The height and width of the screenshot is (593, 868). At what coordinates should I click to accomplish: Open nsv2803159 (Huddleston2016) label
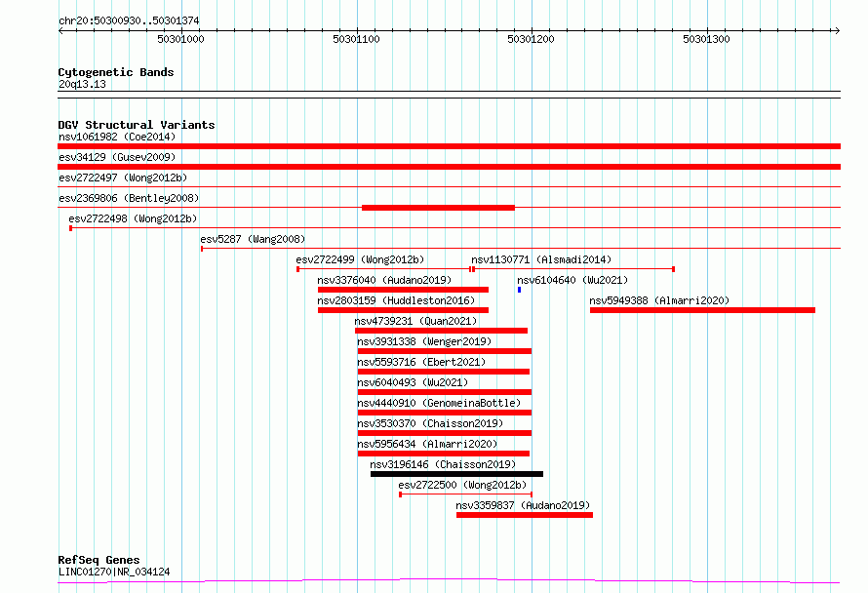click(x=396, y=300)
